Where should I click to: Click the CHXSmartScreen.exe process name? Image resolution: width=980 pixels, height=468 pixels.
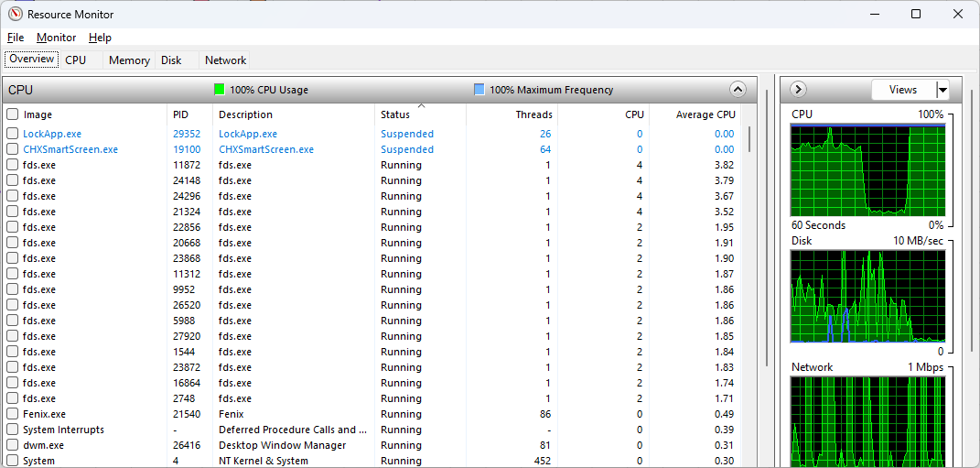pos(70,149)
